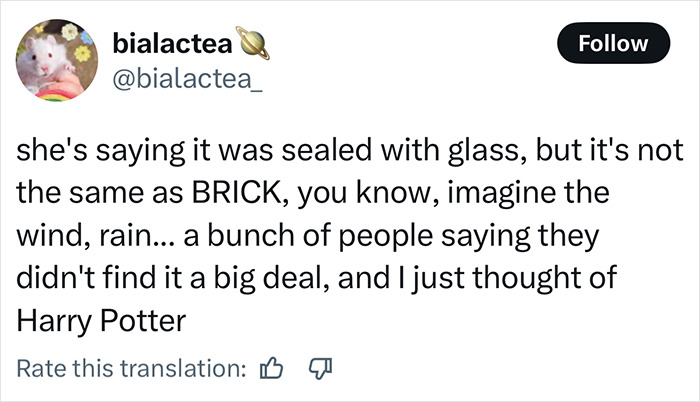This screenshot has height=402, width=700.
Task: Click the "Rate this translation:" label
Action: (132, 369)
